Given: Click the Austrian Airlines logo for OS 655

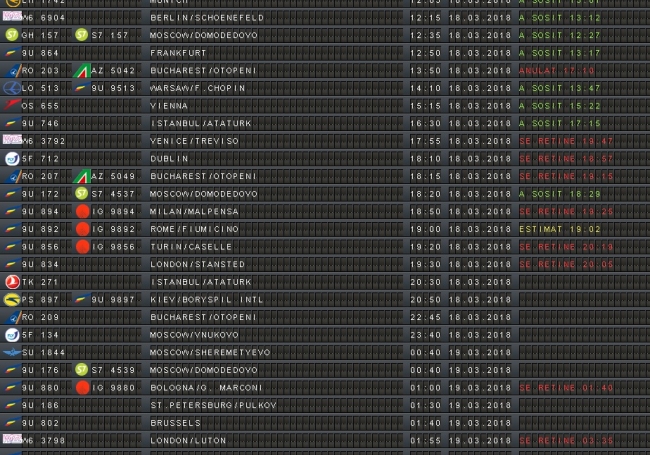Looking at the screenshot, I should 12,104.
